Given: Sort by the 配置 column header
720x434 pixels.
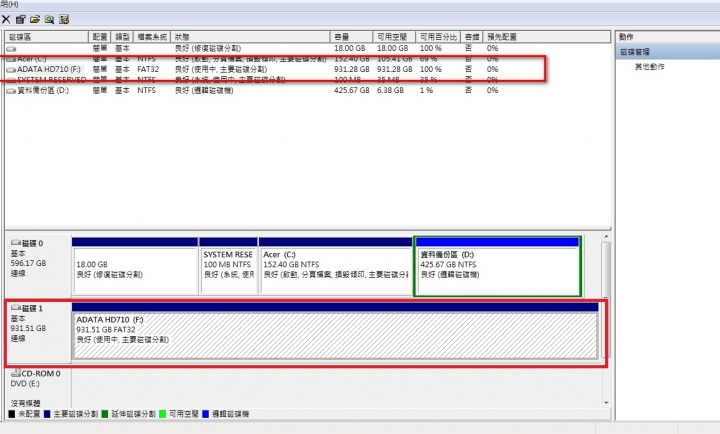Looking at the screenshot, I should (x=100, y=37).
